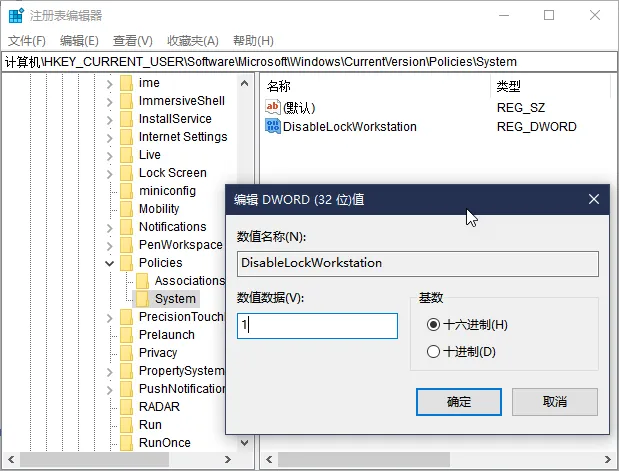Expand the PenWorkspace tree node
Screen dimensions: 619x471
click(110, 246)
